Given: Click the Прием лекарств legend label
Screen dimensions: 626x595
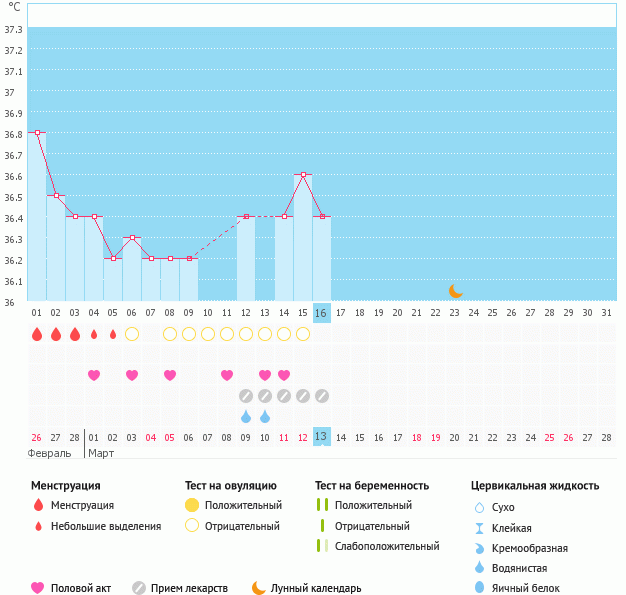Looking at the screenshot, I should click(189, 588).
